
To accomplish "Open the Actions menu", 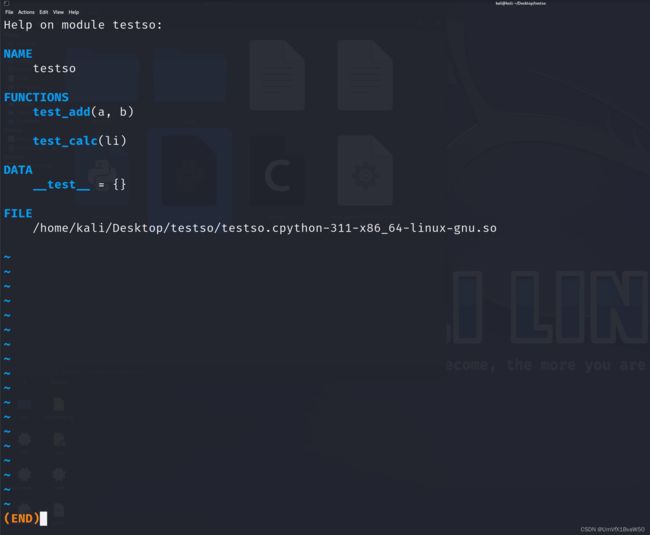I will point(26,12).
